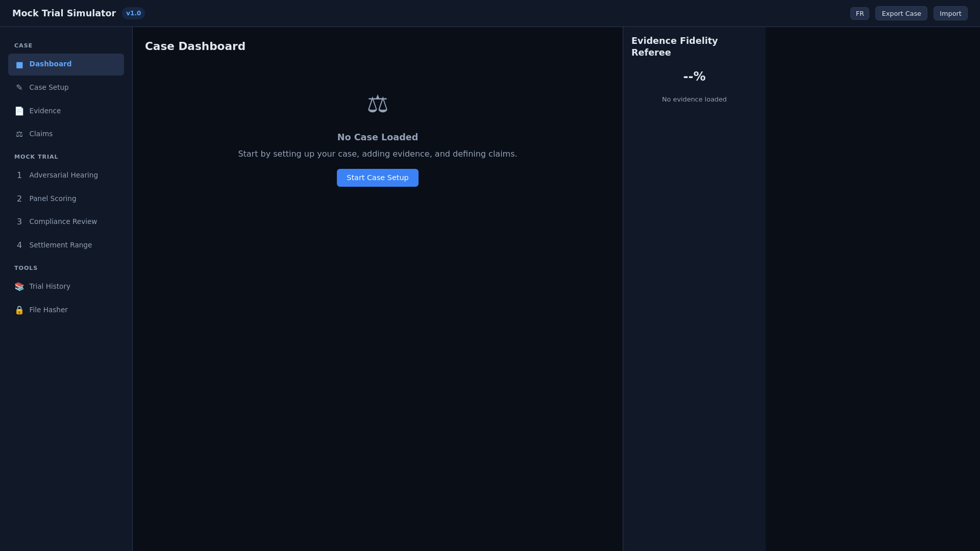Click the Start Case Setup button
Screen dimensions: 980x551
(378, 178)
